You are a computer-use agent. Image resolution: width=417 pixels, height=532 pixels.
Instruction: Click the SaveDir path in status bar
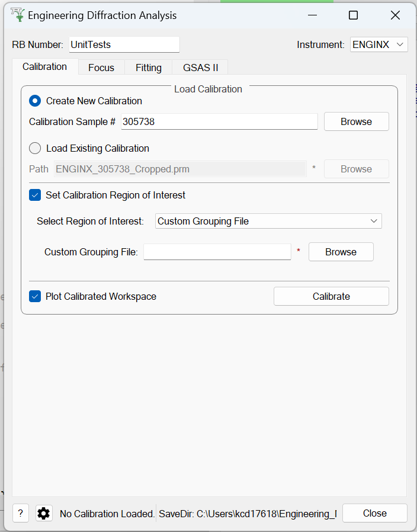click(x=248, y=514)
